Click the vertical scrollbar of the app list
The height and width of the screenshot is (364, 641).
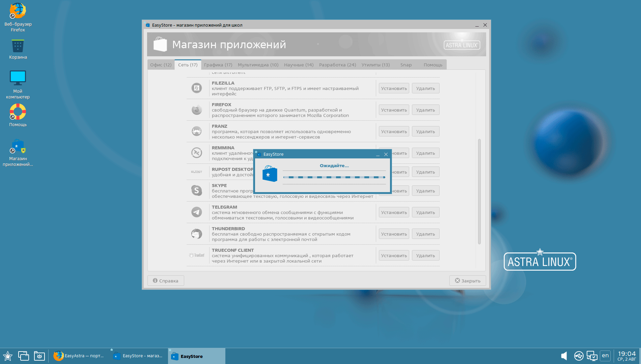pyautogui.click(x=479, y=191)
